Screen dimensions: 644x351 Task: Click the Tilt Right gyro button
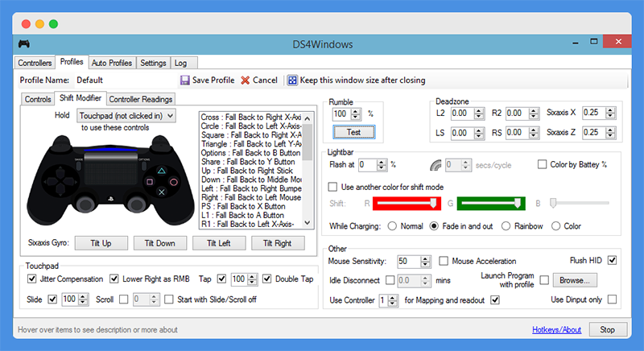click(277, 243)
